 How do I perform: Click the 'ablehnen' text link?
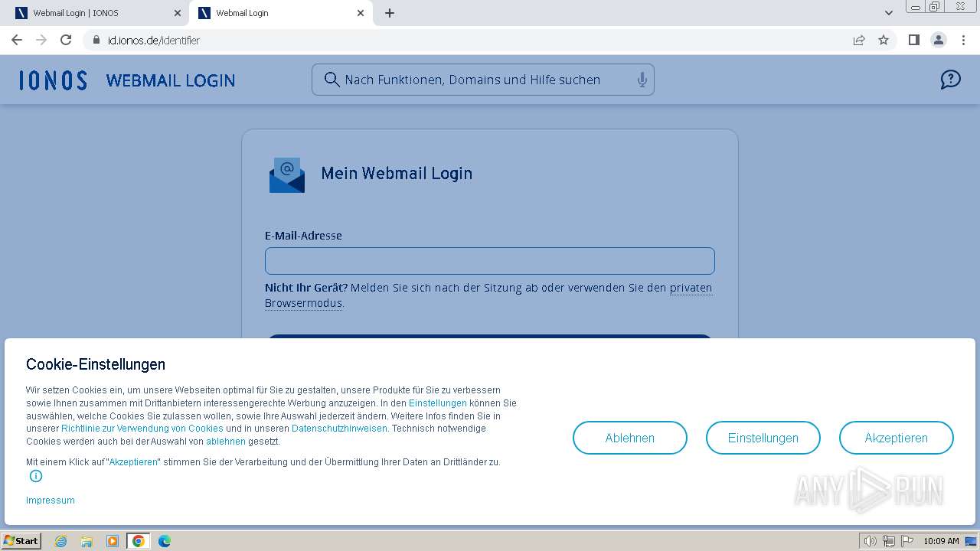coord(226,442)
